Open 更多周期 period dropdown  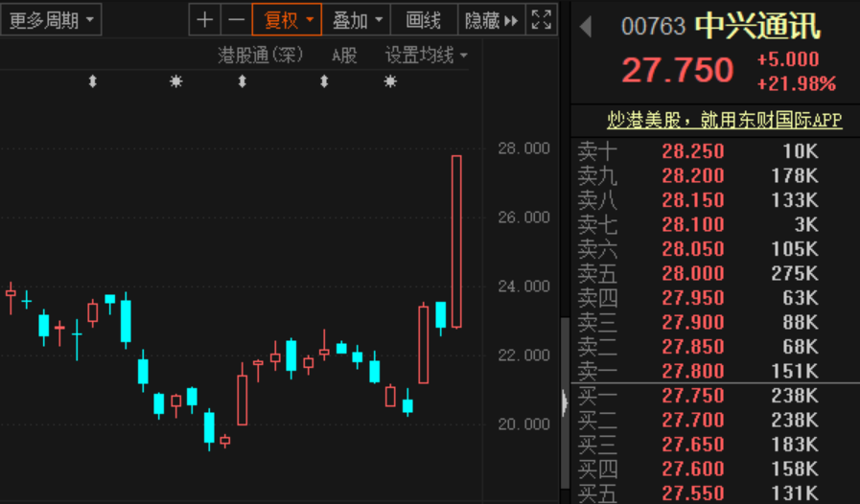pyautogui.click(x=51, y=20)
